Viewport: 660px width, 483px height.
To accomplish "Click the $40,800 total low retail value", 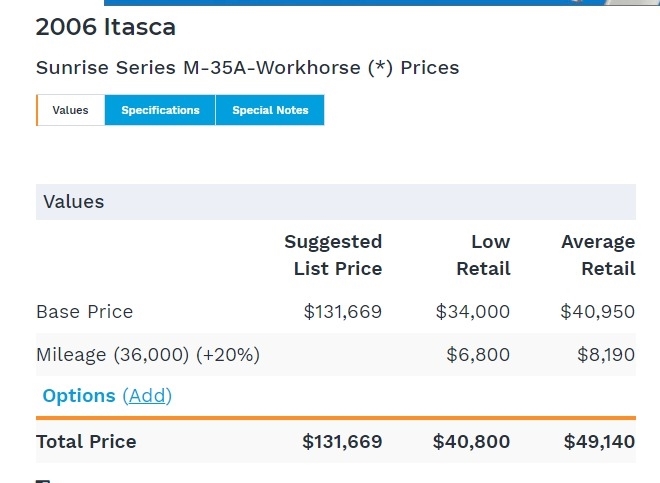I will click(471, 442).
